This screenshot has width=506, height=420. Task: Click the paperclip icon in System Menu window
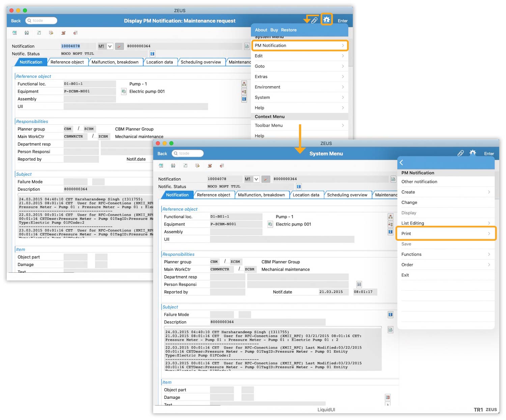click(460, 153)
